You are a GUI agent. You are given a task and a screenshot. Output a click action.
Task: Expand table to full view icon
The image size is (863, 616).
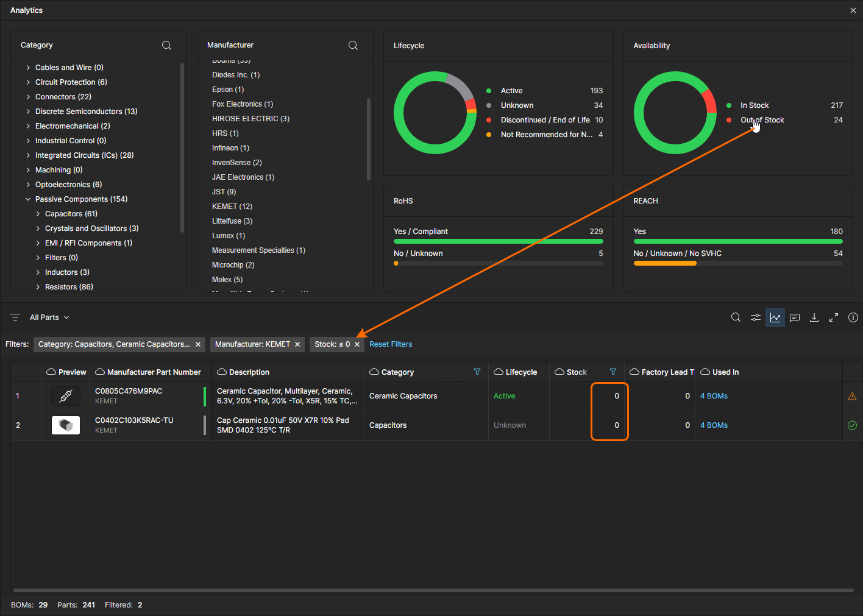pyautogui.click(x=833, y=317)
